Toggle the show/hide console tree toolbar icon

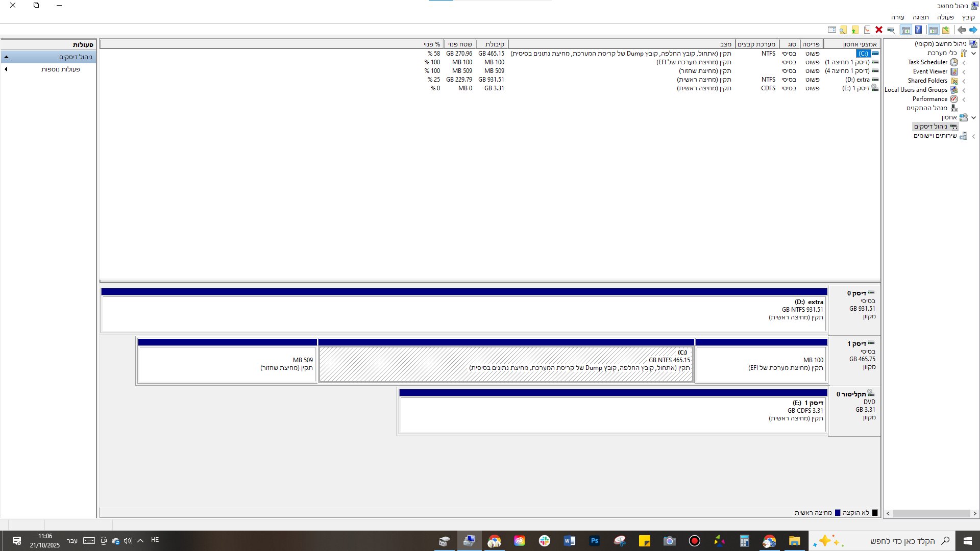pyautogui.click(x=934, y=30)
